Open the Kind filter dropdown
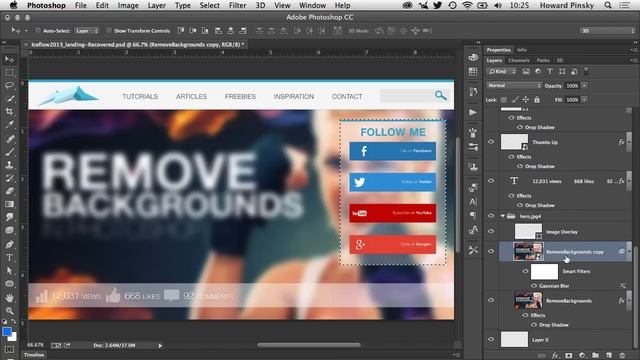 [502, 71]
